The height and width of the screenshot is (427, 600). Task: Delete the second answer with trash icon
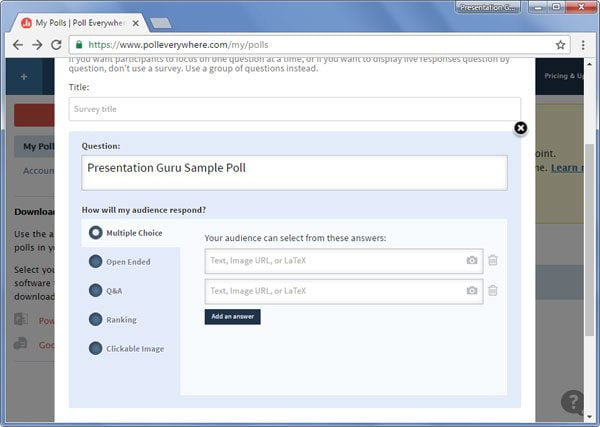493,290
